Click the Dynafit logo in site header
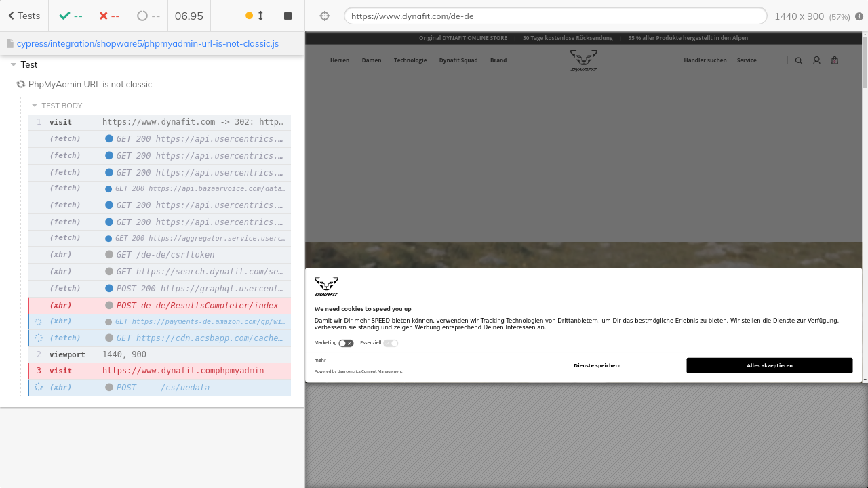Image resolution: width=868 pixels, height=488 pixels. (583, 60)
